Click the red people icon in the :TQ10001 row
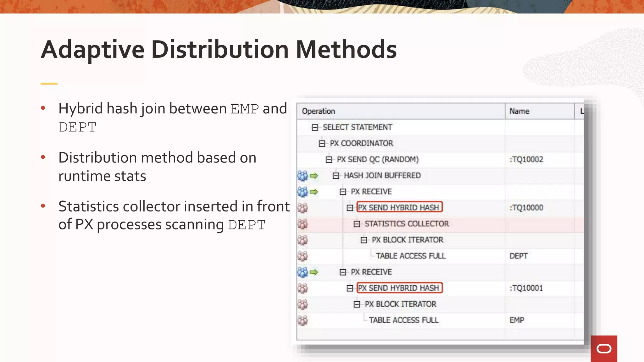Screen dimensions: 644x362 tap(303, 288)
